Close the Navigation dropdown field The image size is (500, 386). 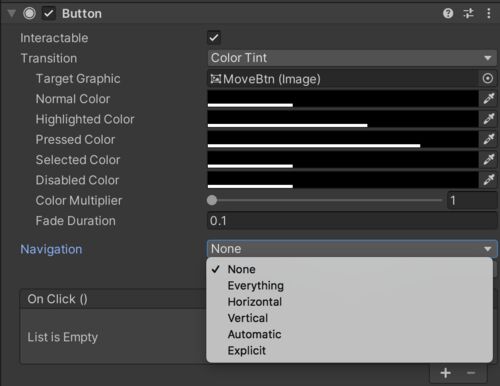tap(352, 249)
